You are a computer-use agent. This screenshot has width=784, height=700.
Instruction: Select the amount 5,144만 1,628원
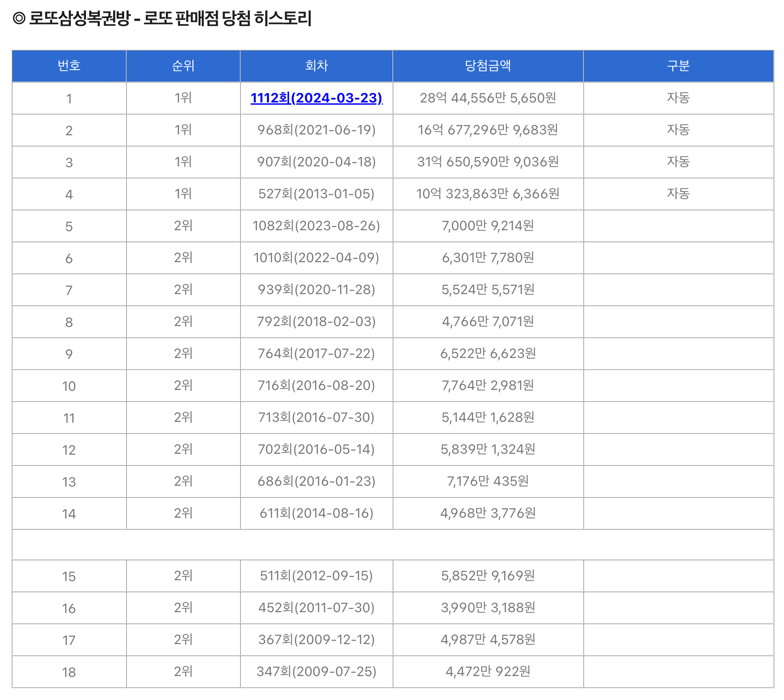(x=488, y=417)
